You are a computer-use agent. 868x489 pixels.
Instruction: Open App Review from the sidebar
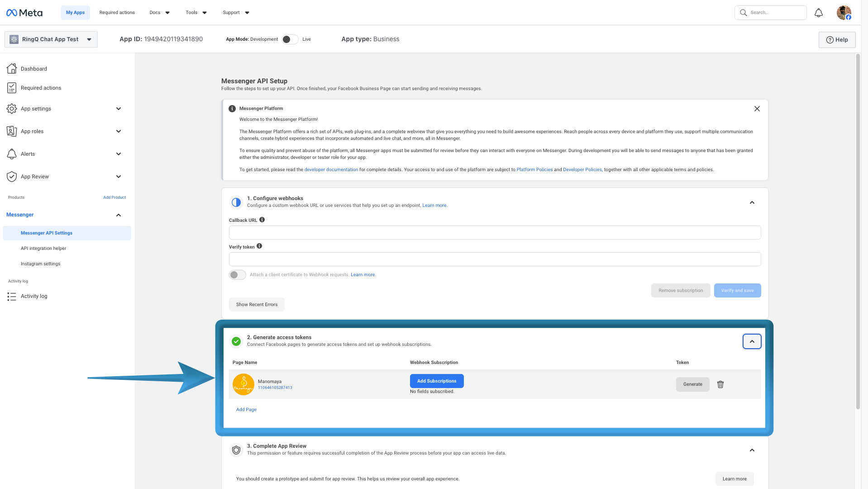[x=34, y=176]
